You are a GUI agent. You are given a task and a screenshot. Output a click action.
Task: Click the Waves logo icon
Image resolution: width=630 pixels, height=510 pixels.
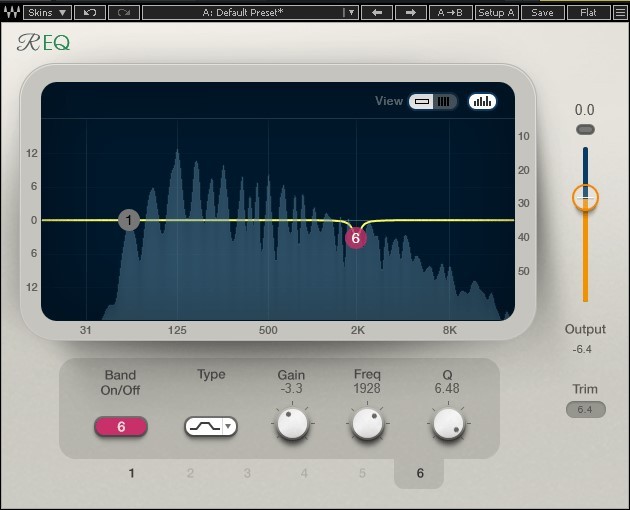click(x=11, y=12)
